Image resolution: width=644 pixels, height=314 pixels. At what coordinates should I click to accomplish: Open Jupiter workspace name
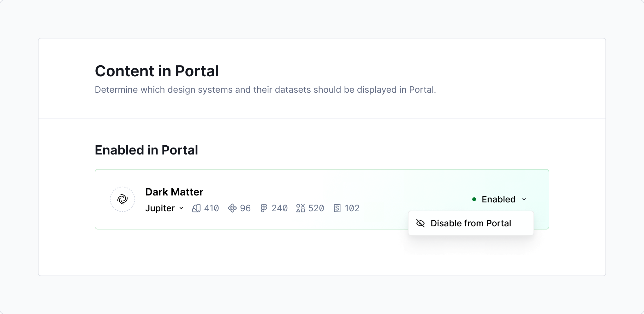tap(160, 208)
